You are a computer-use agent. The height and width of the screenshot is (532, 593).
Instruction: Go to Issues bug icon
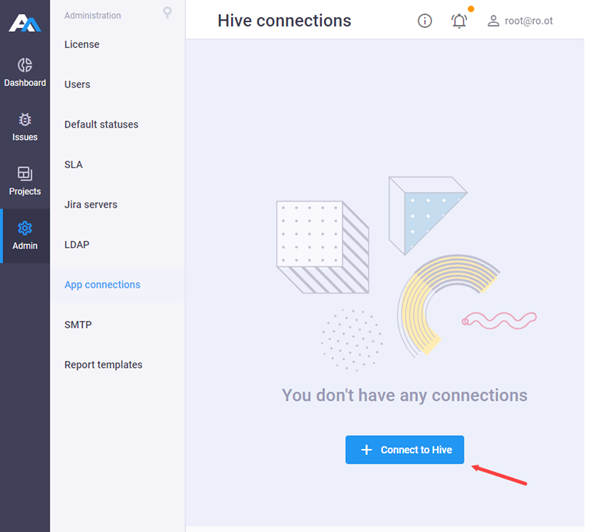tap(25, 119)
